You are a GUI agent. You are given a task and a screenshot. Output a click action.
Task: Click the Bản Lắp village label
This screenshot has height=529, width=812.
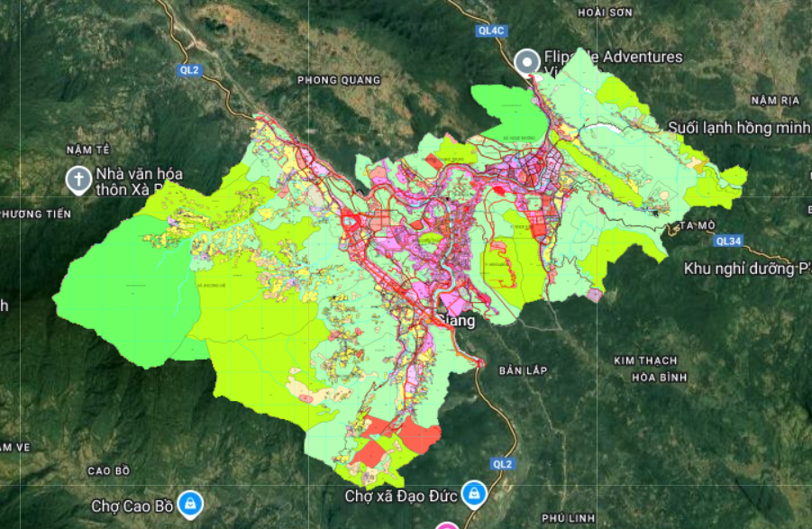point(523,370)
